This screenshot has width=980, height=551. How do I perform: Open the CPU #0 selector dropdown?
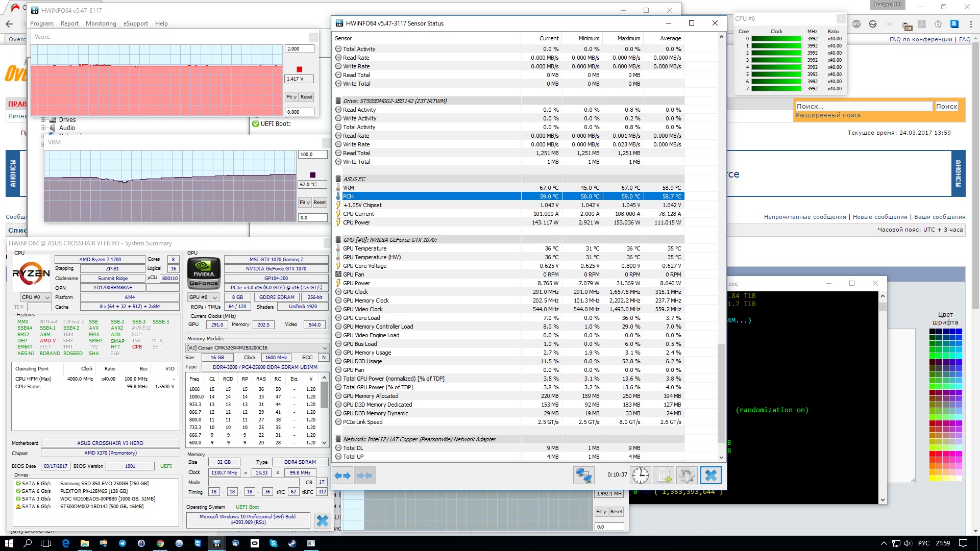click(35, 297)
